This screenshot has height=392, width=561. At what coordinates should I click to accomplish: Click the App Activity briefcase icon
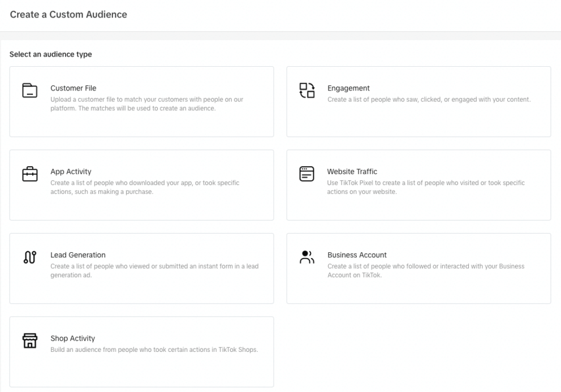[x=29, y=174]
